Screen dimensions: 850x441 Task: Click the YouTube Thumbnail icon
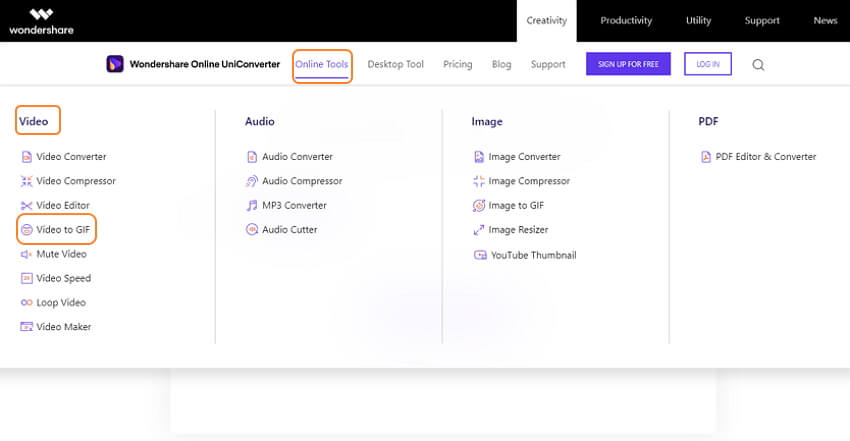click(x=480, y=255)
